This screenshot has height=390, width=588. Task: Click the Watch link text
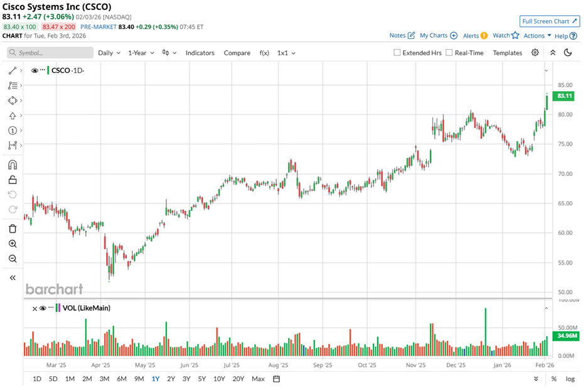click(501, 35)
